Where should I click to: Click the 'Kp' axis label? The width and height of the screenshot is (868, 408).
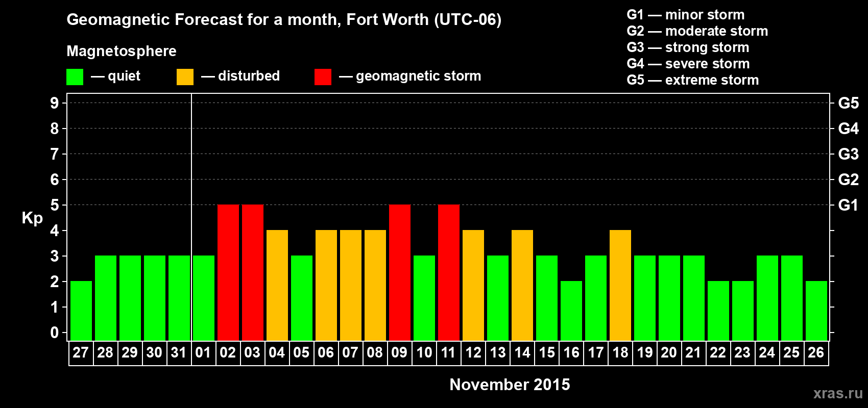tap(32, 218)
